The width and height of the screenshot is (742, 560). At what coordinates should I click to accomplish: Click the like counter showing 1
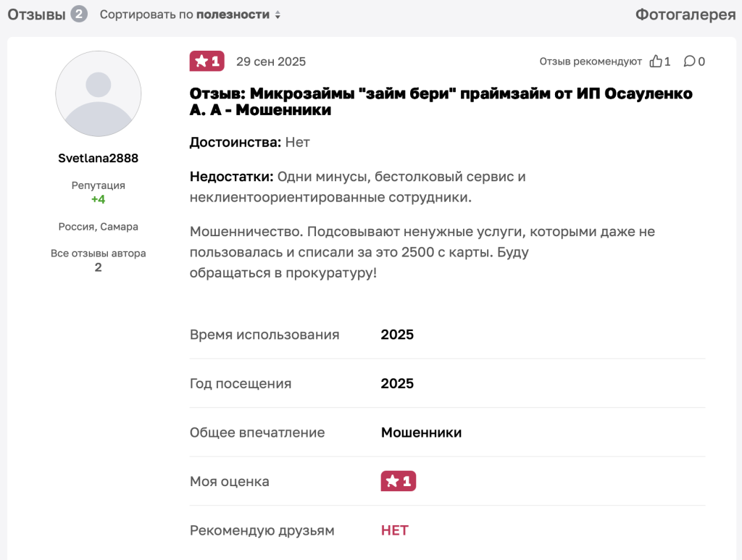(667, 62)
